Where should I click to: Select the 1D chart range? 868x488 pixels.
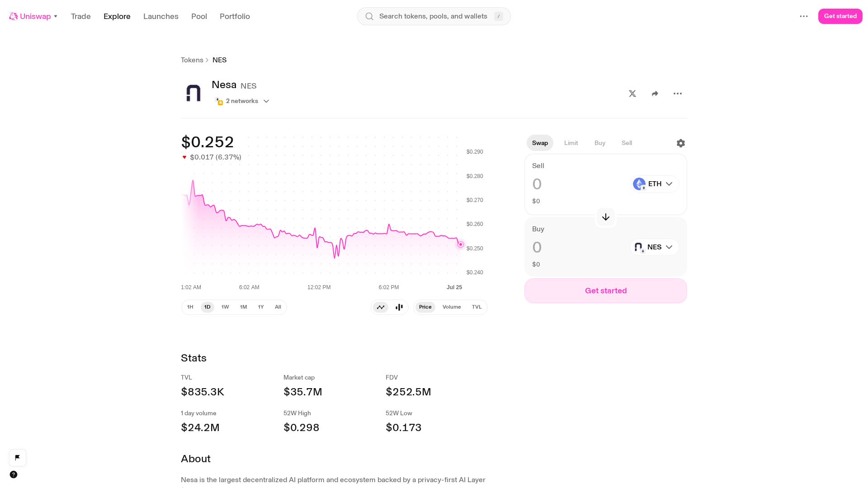click(x=208, y=307)
